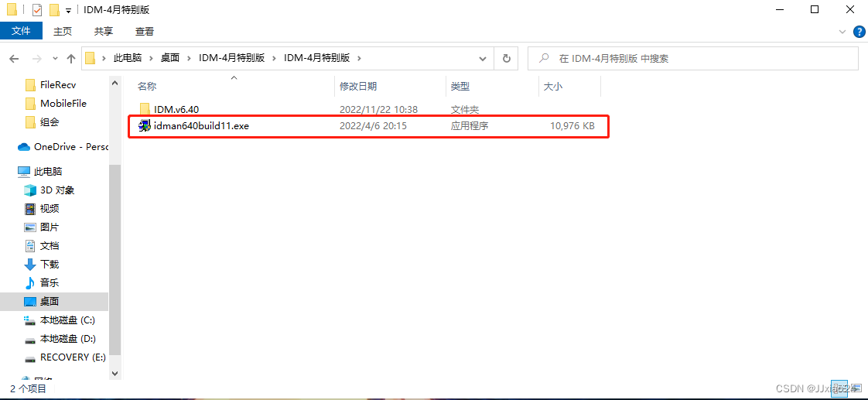Click the type cell 文件夹
The width and height of the screenshot is (868, 400).
464,109
